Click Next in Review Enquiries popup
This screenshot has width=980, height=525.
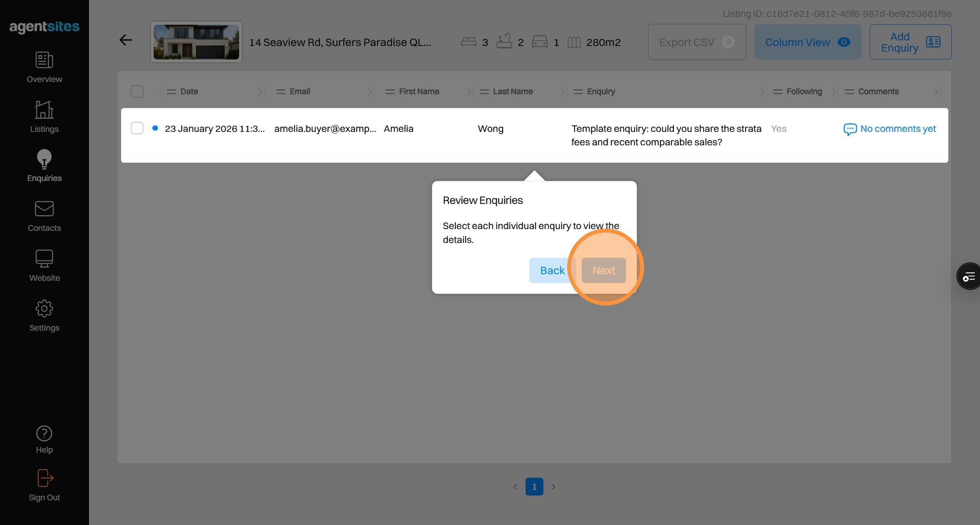pos(603,270)
